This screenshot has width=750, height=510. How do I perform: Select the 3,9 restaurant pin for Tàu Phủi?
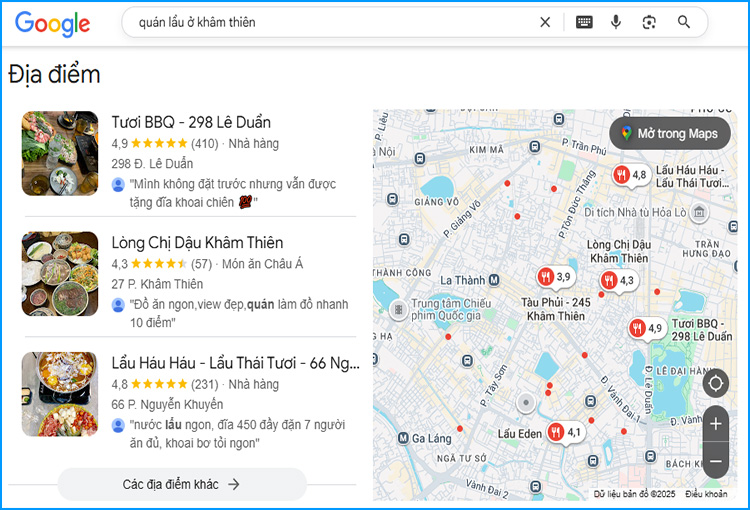click(555, 277)
